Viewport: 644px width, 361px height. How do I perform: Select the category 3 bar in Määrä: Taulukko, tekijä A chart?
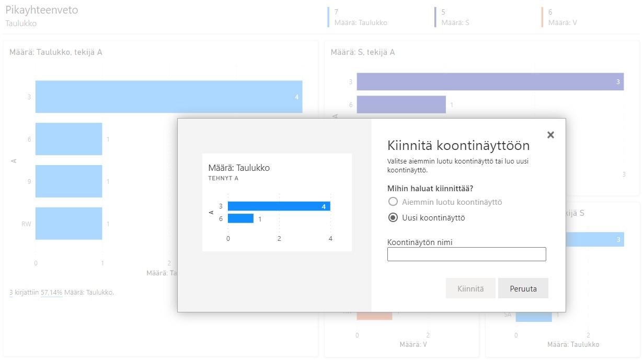click(x=168, y=97)
